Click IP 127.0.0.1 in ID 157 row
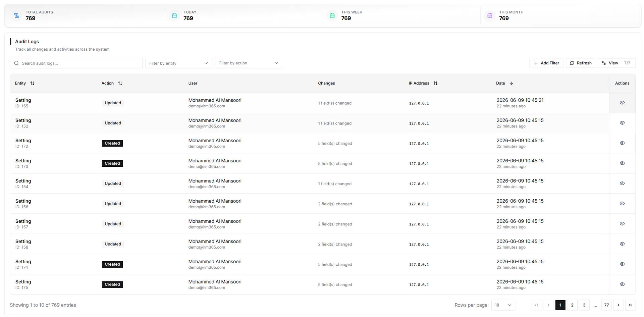This screenshot has width=644, height=317. pyautogui.click(x=419, y=224)
